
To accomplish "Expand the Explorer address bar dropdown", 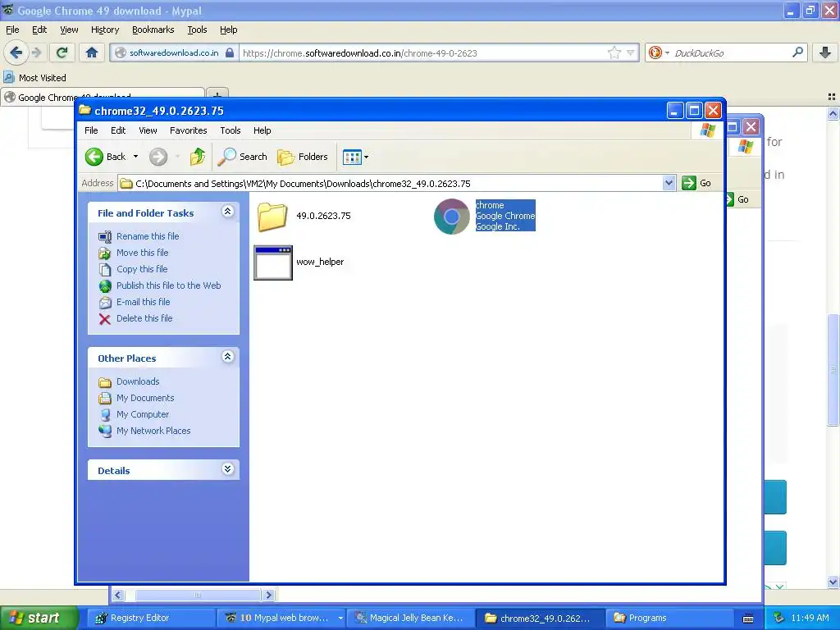I will [x=669, y=183].
